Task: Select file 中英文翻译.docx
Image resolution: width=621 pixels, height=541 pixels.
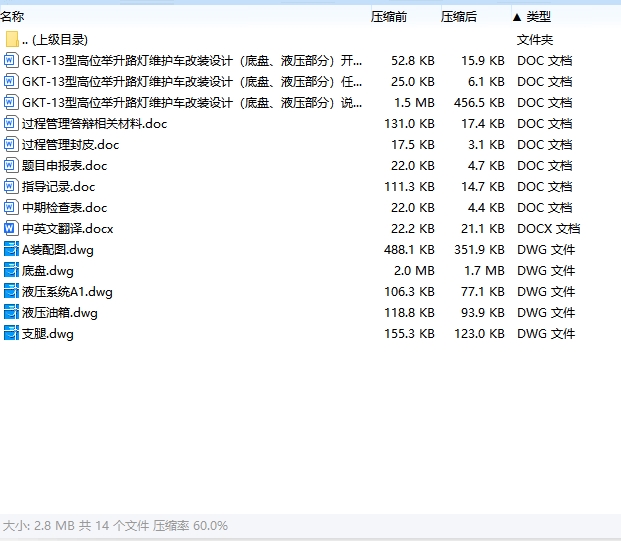Action: pos(68,229)
